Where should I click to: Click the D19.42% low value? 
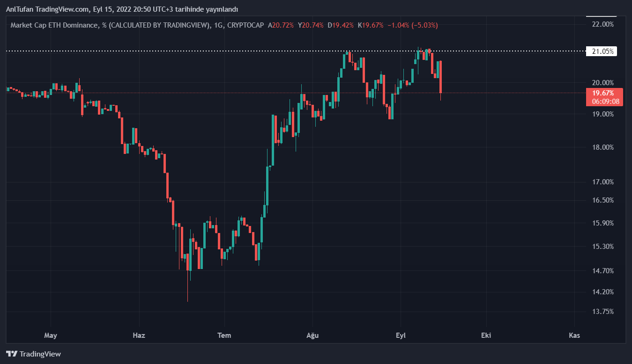[x=341, y=25]
